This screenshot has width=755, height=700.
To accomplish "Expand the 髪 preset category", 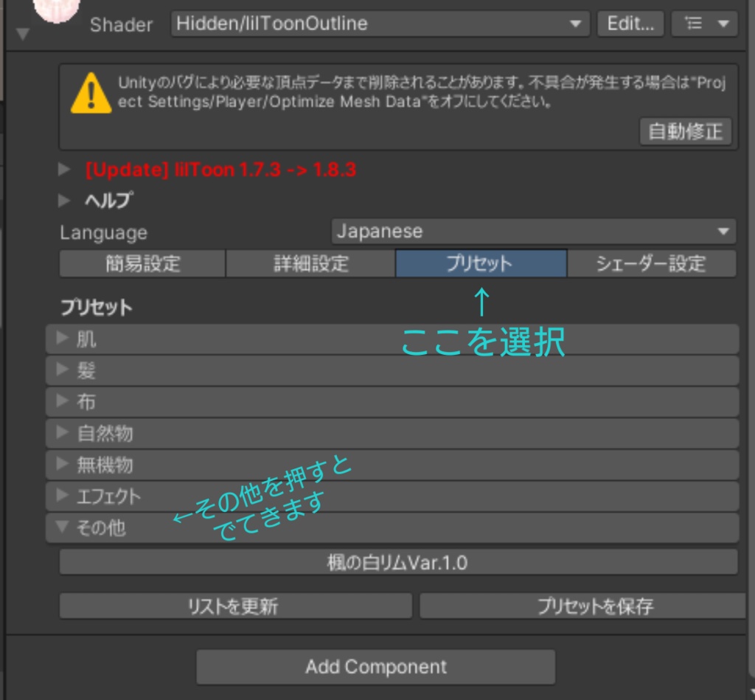I will point(63,370).
